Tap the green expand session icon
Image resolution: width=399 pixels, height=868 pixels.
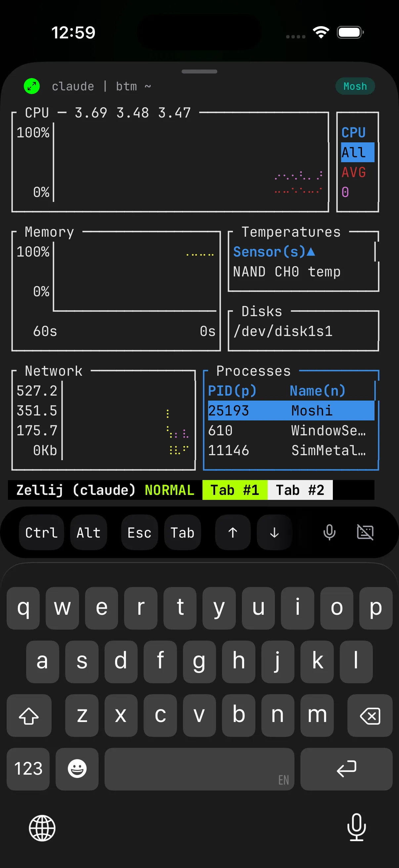click(x=32, y=86)
